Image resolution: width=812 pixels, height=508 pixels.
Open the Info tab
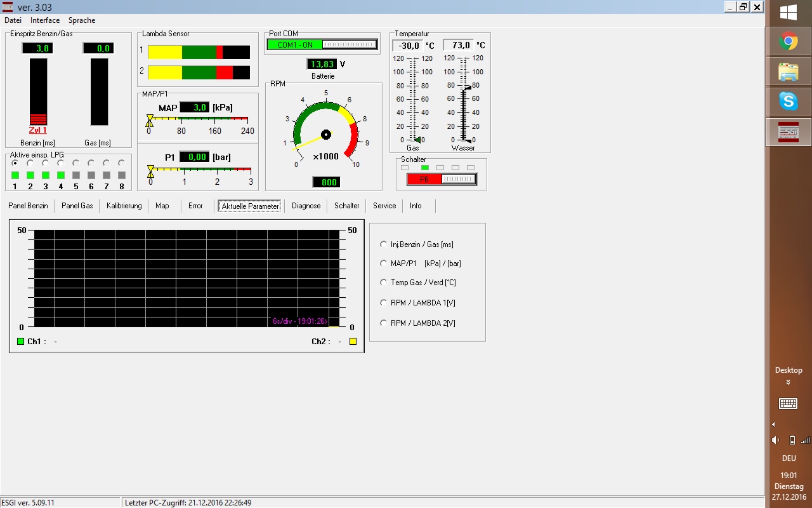click(416, 206)
